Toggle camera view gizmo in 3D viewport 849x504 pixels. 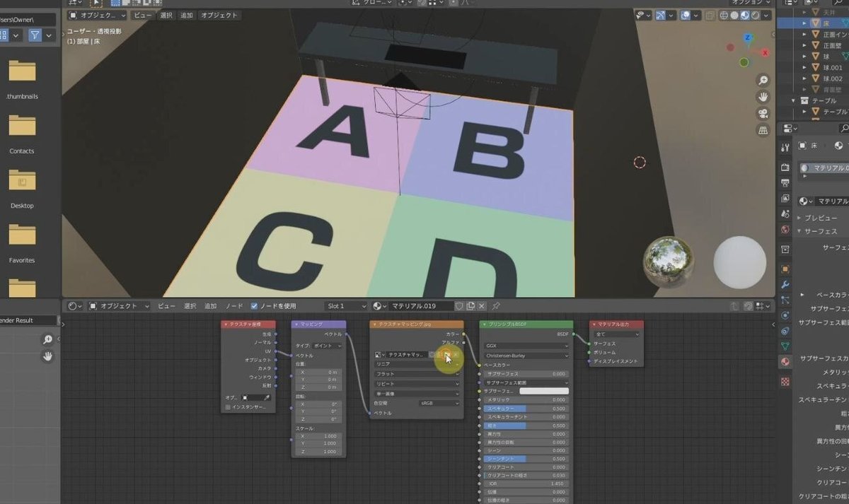coord(763,114)
